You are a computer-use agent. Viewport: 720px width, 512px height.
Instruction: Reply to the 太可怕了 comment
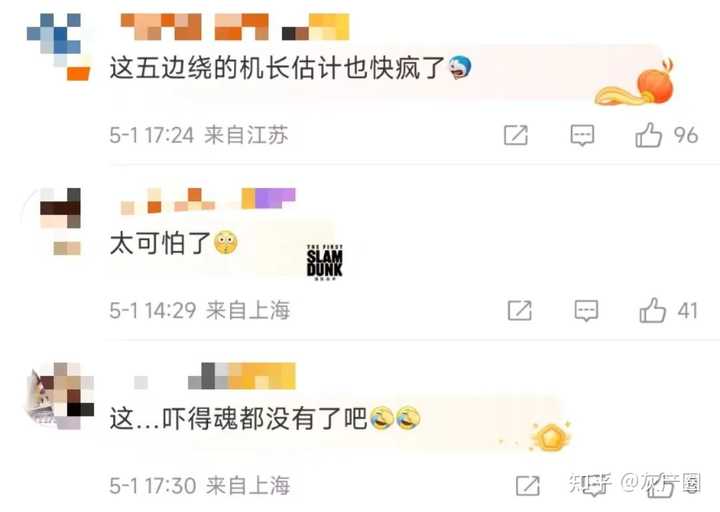click(586, 311)
